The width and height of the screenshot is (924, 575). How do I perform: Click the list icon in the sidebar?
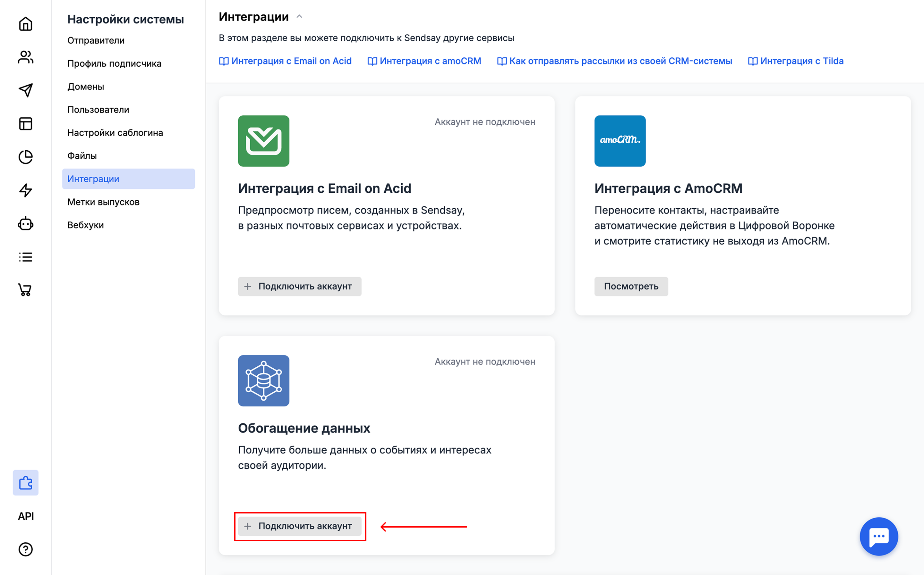(x=25, y=257)
